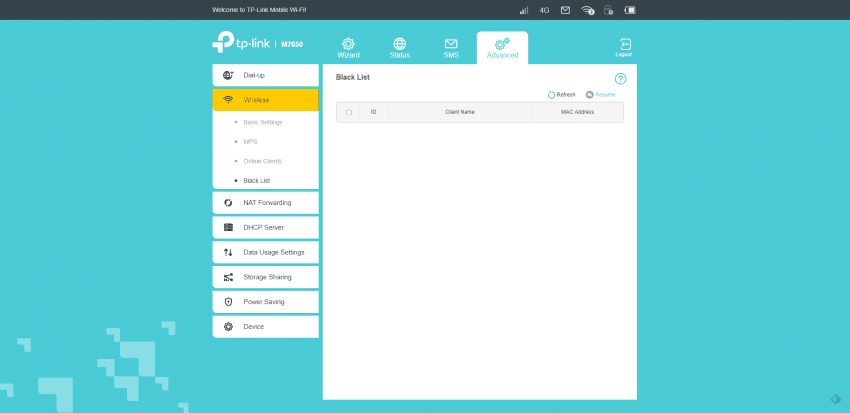Expand the Dial-up menu section
The image size is (850, 413).
point(265,75)
